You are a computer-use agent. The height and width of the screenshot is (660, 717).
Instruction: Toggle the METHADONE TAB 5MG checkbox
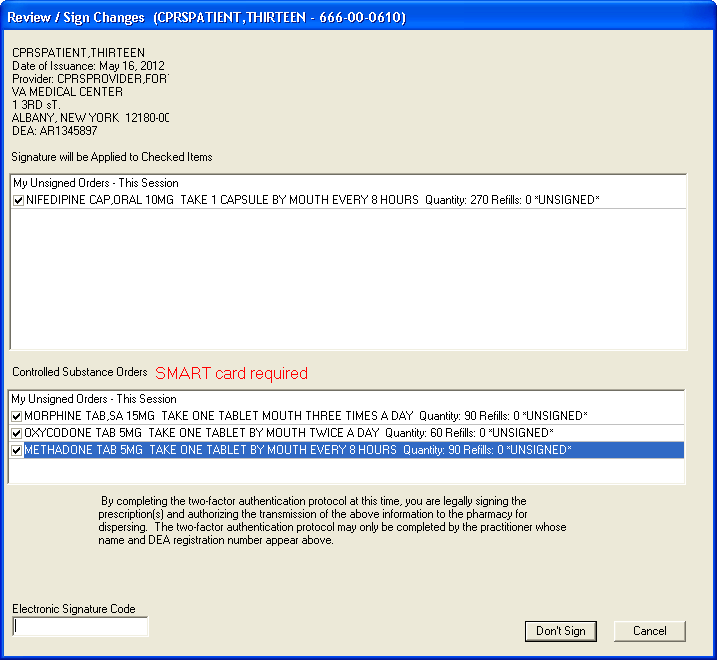[17, 450]
